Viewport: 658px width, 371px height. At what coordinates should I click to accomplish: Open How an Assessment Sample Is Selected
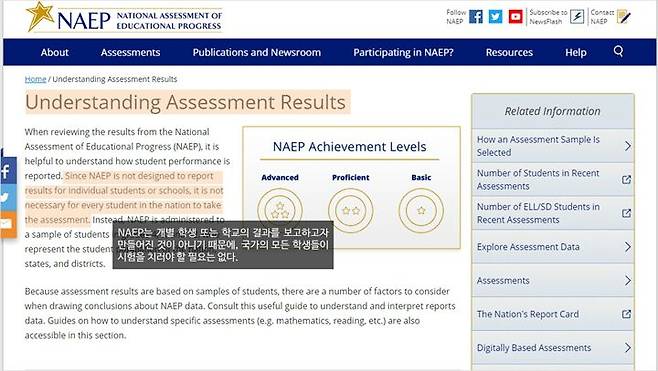tap(538, 146)
